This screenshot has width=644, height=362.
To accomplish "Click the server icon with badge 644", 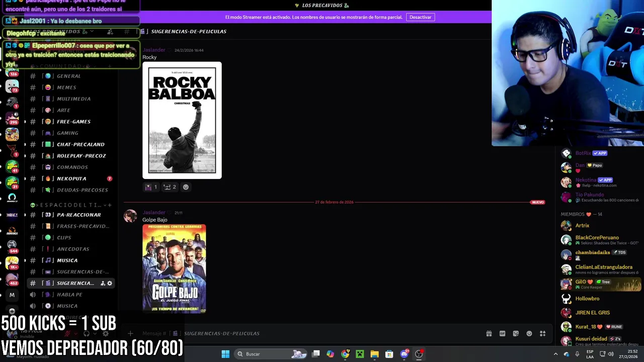I will (12, 246).
